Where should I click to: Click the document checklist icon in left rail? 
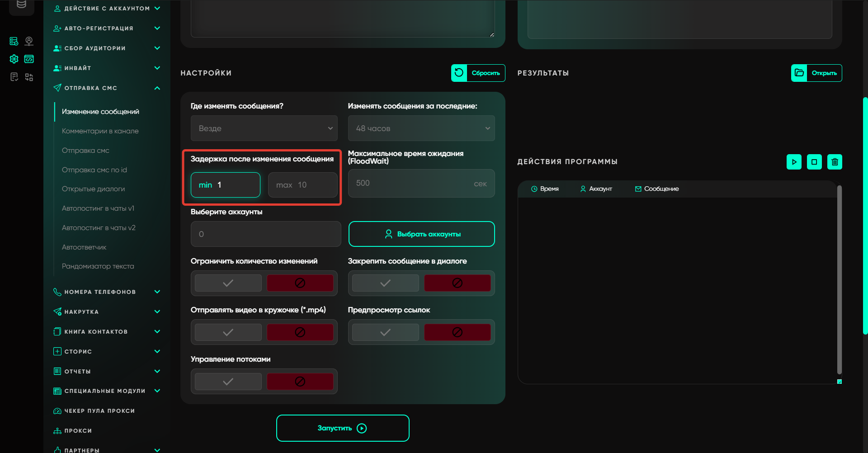coord(14,77)
